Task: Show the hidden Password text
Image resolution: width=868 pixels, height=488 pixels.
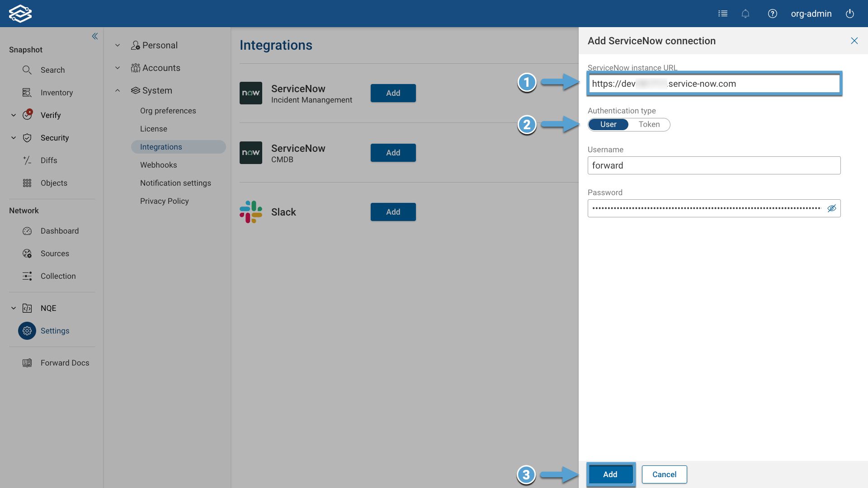Action: (x=832, y=208)
